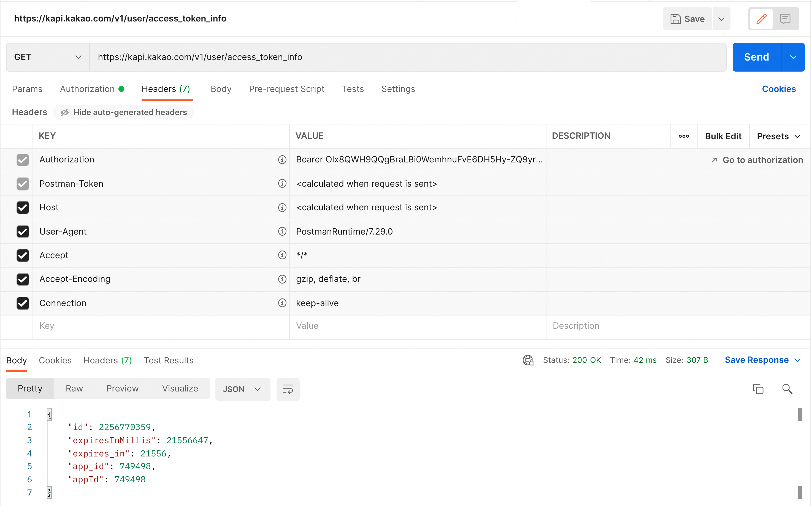
Task: Uncheck the Accept header checkbox
Action: [x=23, y=255]
